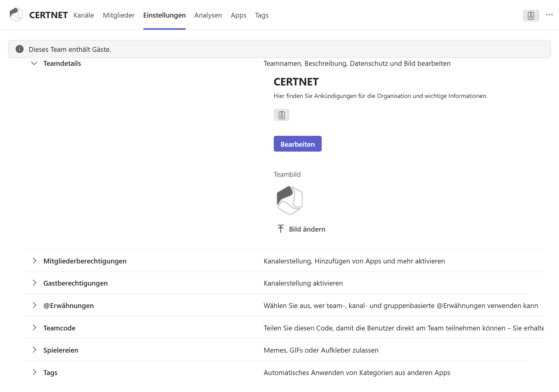Image resolution: width=559 pixels, height=392 pixels.
Task: Collapse the Teamdetails section
Action: click(34, 63)
